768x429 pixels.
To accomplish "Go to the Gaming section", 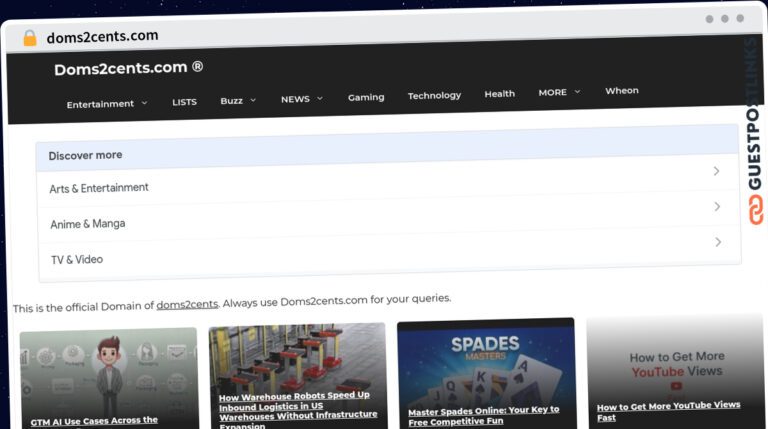I will coord(366,97).
